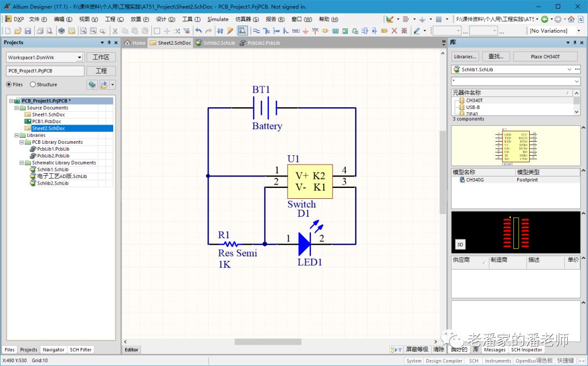Image resolution: width=588 pixels, height=366 pixels.
Task: Collapse the Source Documents tree folder
Action: (16, 108)
